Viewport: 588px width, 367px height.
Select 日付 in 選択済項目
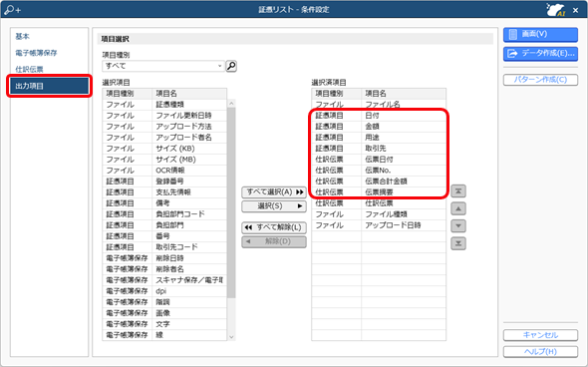pos(379,116)
